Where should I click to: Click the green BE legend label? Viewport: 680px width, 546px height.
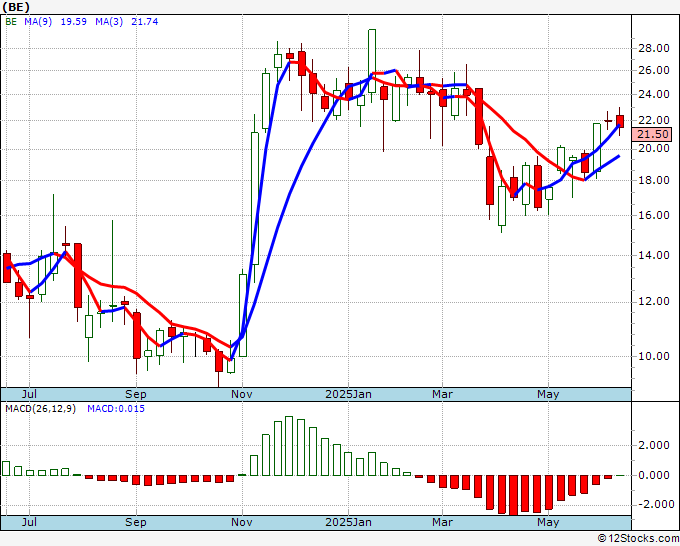tap(11, 22)
